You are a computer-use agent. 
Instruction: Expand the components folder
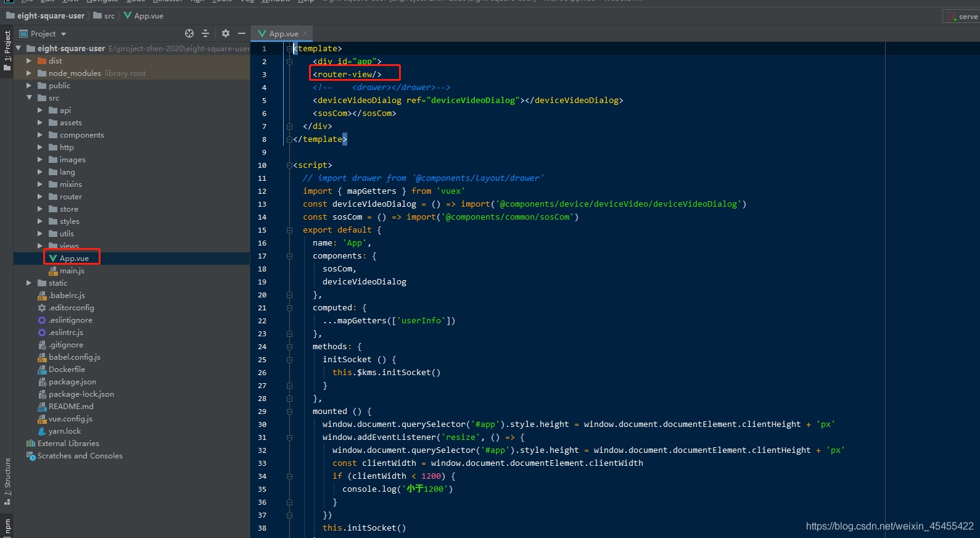[40, 134]
